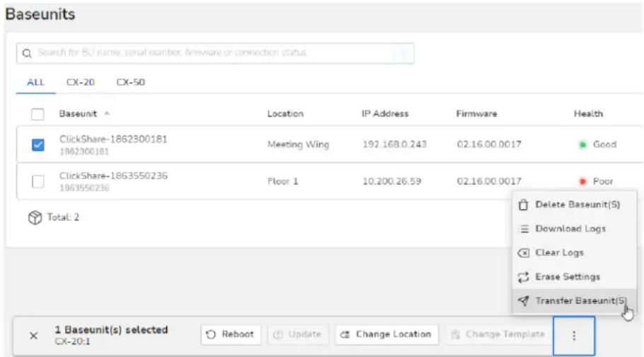Image resolution: width=644 pixels, height=357 pixels.
Task: Click the Firmware column header
Action: (x=476, y=114)
